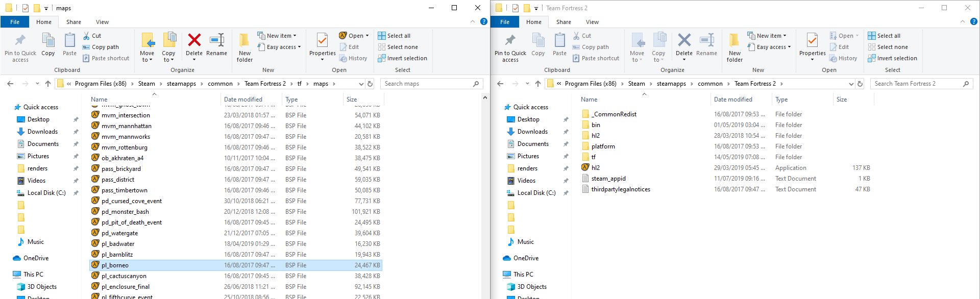The image size is (980, 299).
Task: Click Rename in the maps window ribbon
Action: [x=216, y=44]
